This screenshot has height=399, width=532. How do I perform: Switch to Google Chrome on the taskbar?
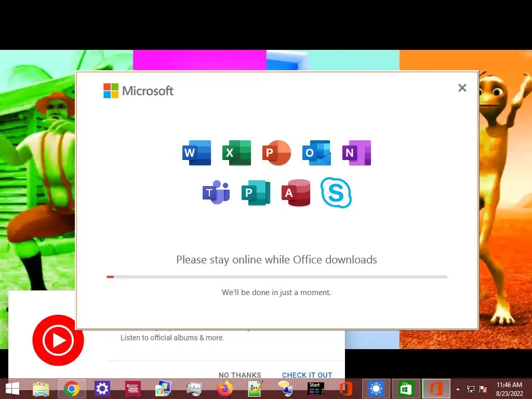(x=72, y=389)
